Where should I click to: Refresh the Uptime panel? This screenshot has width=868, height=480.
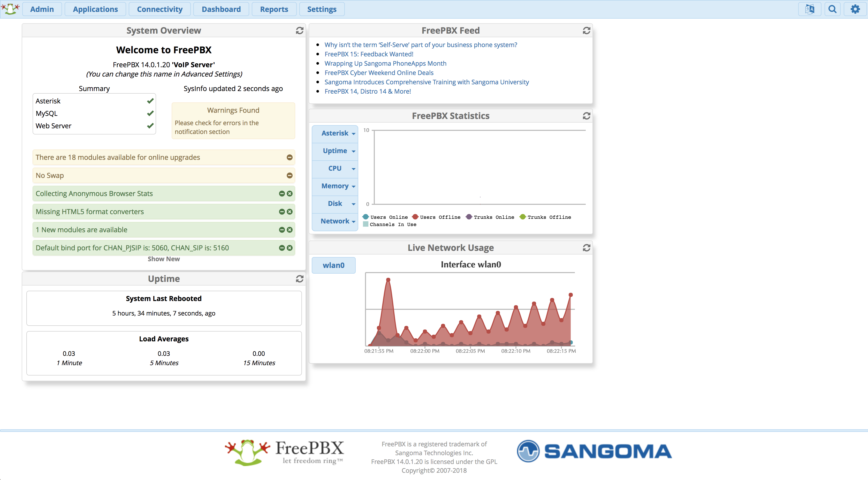300,279
